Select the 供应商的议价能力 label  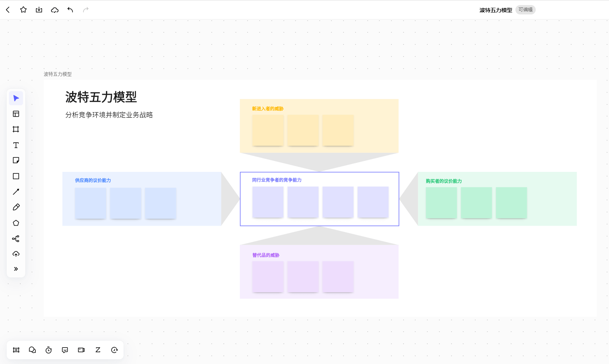(93, 180)
